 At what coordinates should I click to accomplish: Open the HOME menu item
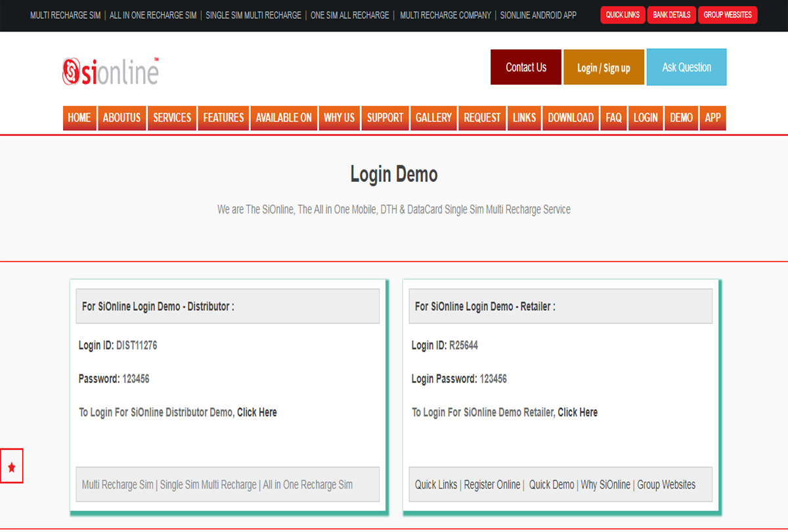coord(79,118)
